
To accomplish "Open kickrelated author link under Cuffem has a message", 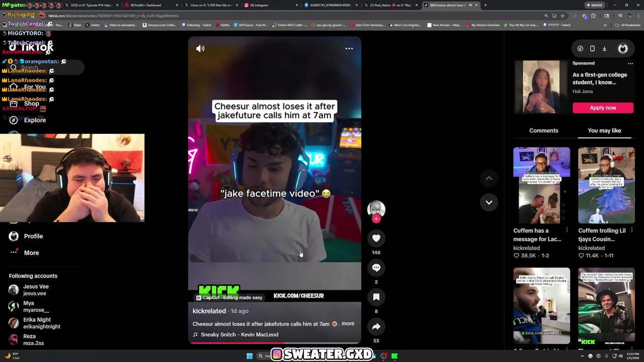I will [x=526, y=248].
